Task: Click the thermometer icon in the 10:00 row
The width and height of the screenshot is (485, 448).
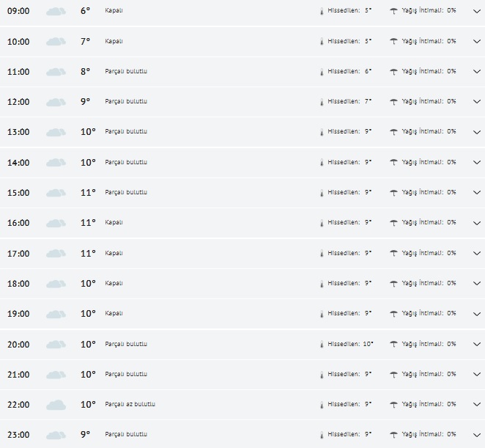Action: tap(321, 42)
